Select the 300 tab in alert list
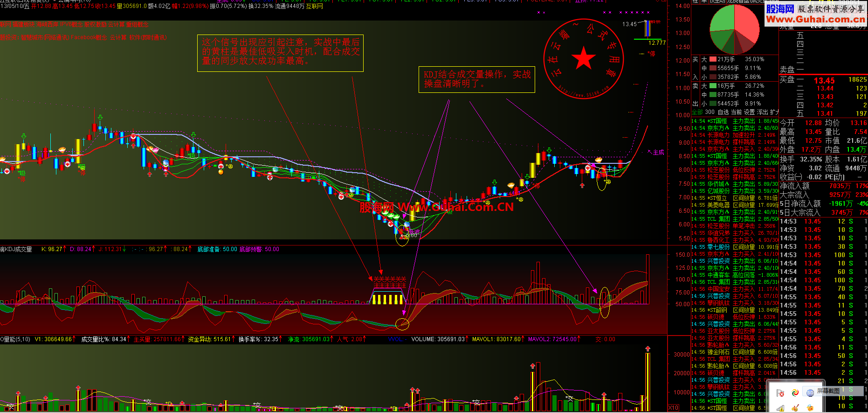 [x=710, y=112]
